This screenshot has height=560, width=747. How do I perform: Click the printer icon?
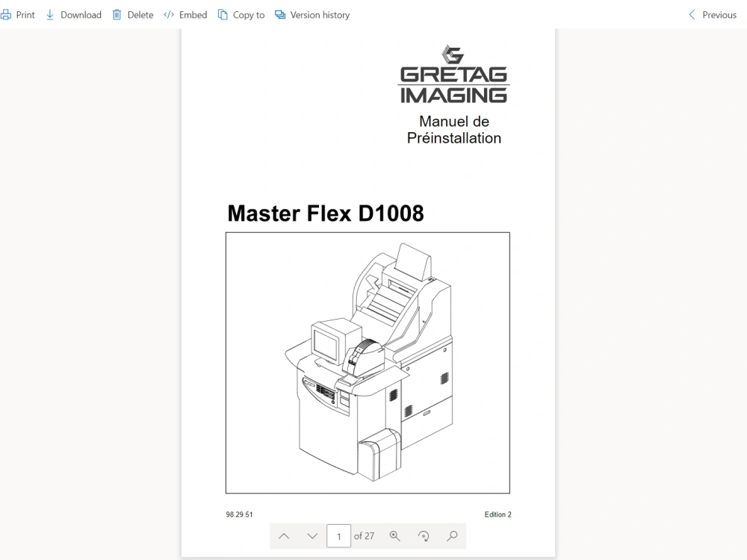[x=6, y=15]
